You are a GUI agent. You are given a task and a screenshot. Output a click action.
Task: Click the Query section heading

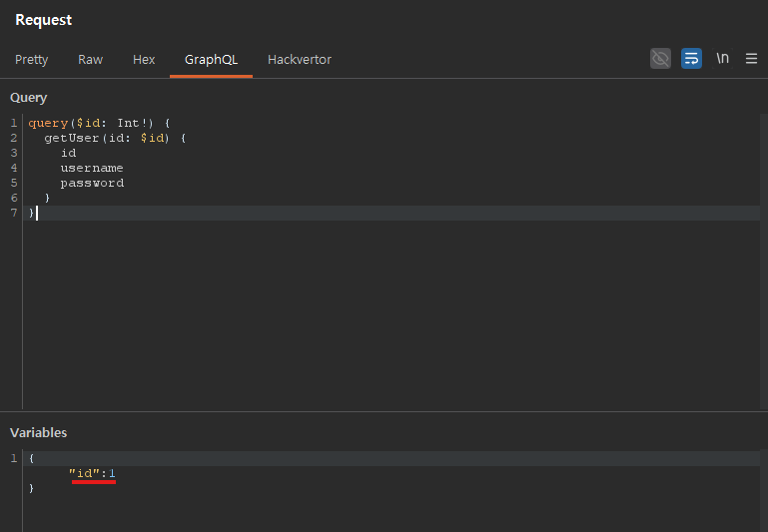(x=28, y=98)
